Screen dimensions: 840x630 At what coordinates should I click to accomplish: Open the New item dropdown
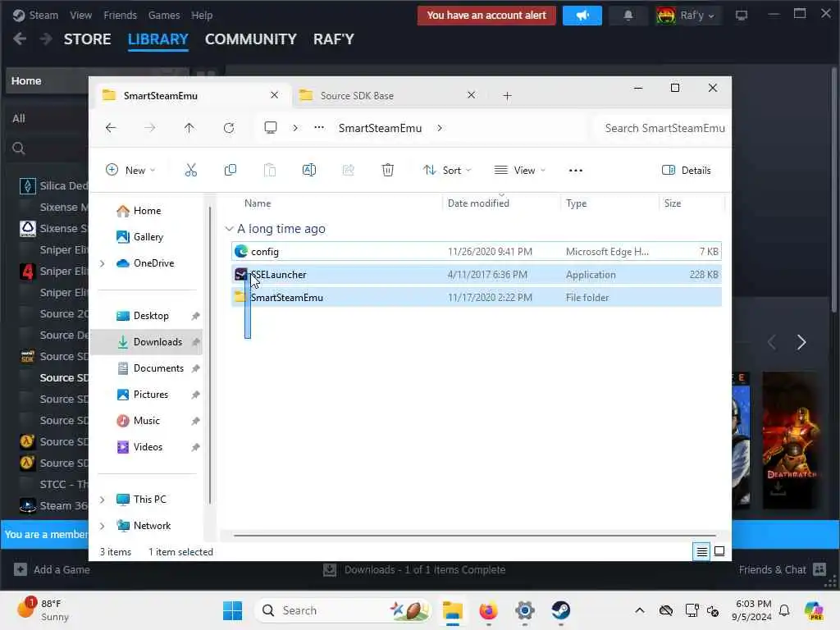pos(130,171)
